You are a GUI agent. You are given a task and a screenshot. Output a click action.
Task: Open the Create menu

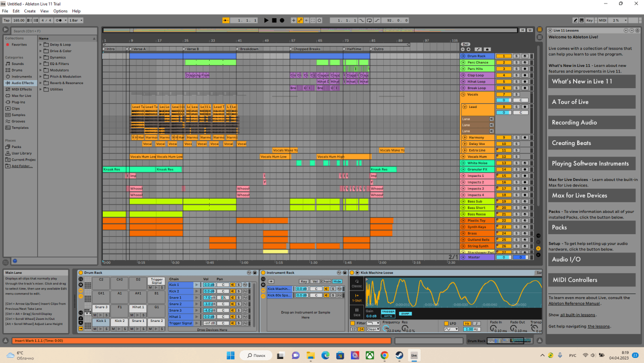[x=30, y=11]
